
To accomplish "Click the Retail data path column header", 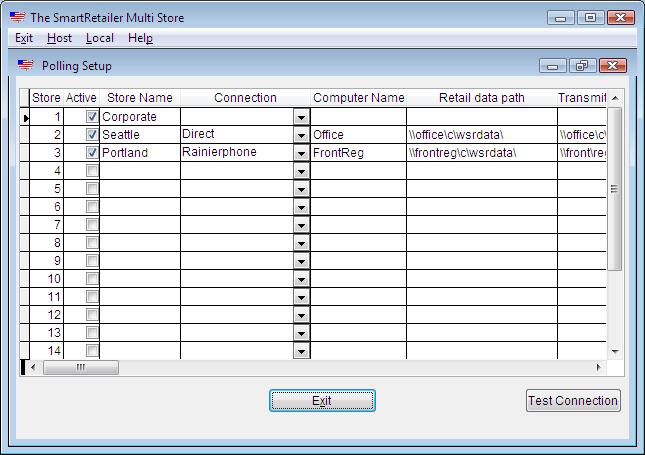I will (482, 98).
